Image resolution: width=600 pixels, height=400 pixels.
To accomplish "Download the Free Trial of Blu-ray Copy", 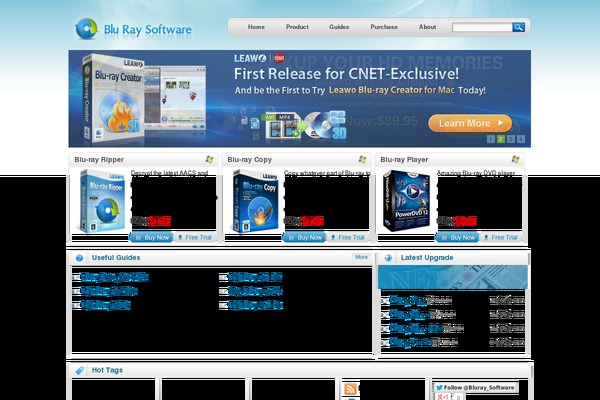I will [x=347, y=237].
